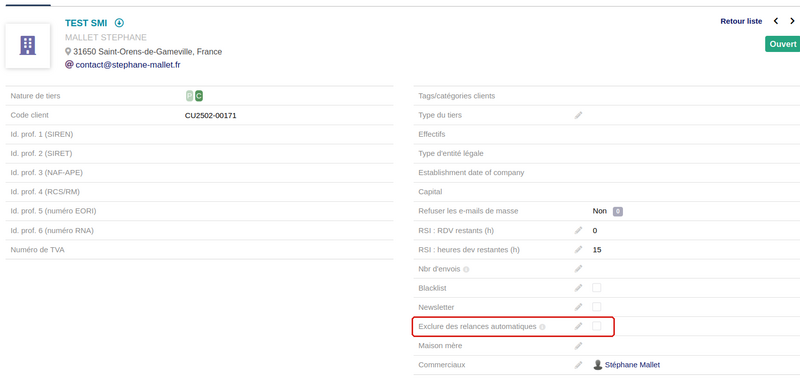
Task: Click the company building logo thumbnail
Action: 28,45
